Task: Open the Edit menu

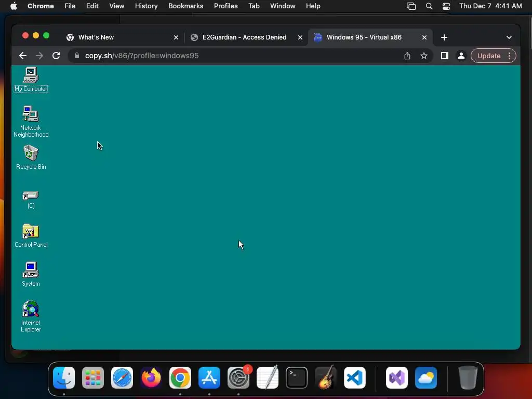Action: 92,6
